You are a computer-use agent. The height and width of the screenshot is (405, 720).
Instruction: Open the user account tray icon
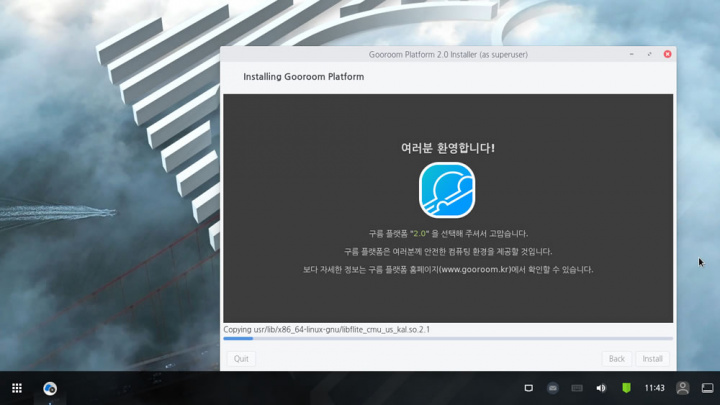(x=683, y=388)
